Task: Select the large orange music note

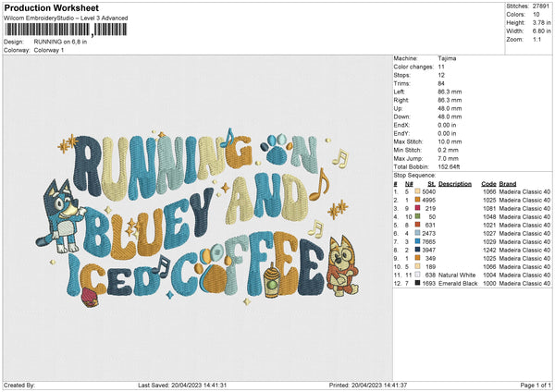Action: point(317,184)
